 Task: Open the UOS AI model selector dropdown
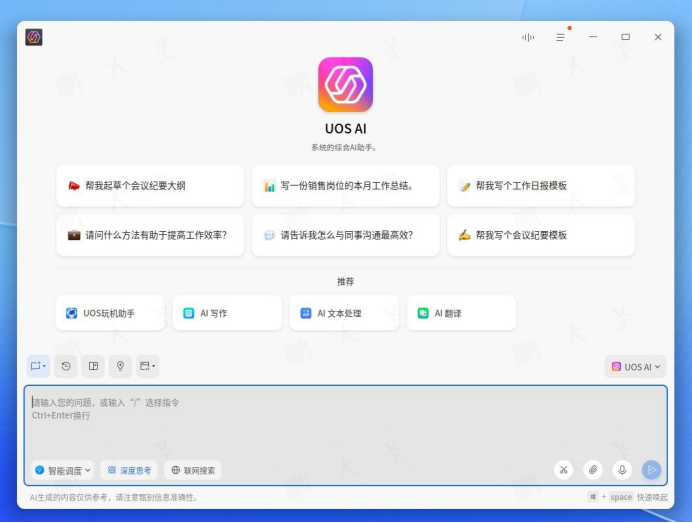tap(636, 367)
